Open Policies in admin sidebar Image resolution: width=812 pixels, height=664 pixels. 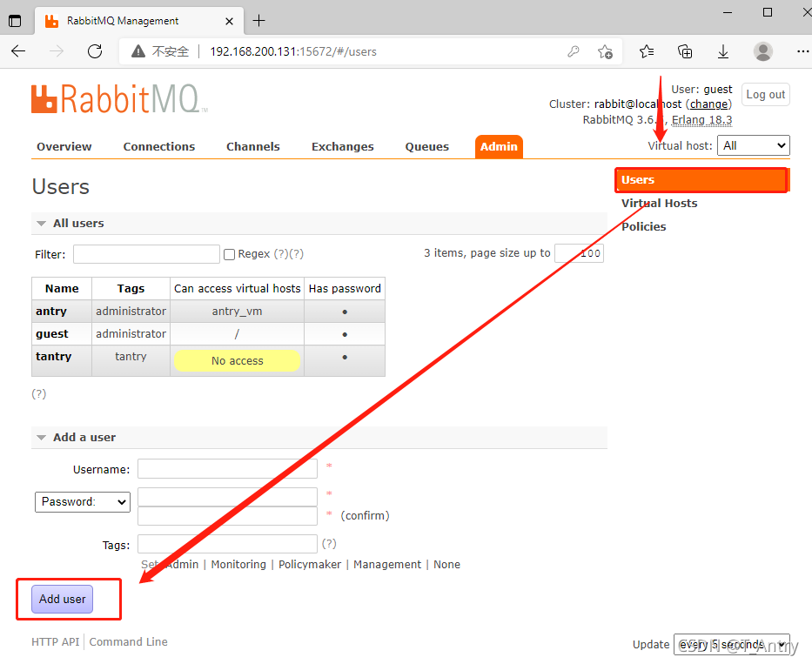[644, 226]
